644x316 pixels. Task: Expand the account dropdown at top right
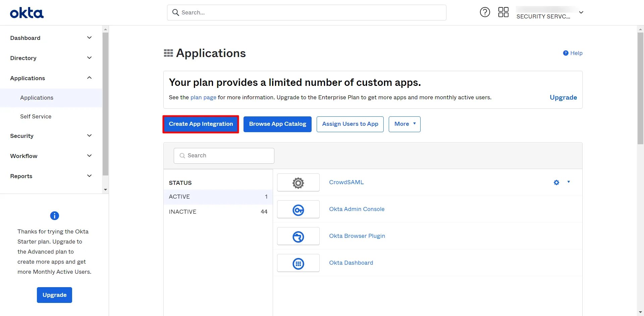pos(581,12)
